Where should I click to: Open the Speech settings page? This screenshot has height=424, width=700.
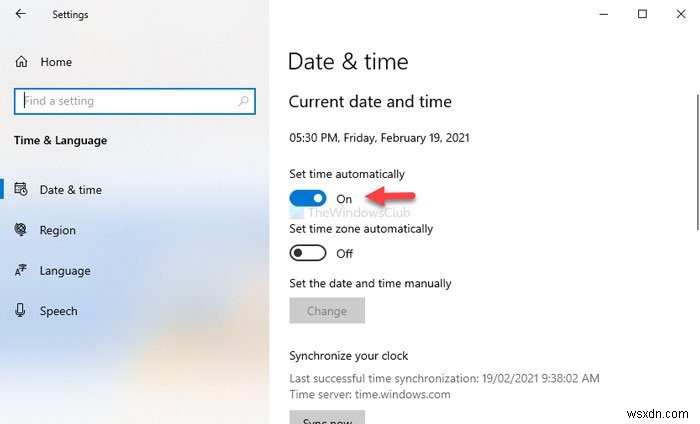tap(58, 311)
